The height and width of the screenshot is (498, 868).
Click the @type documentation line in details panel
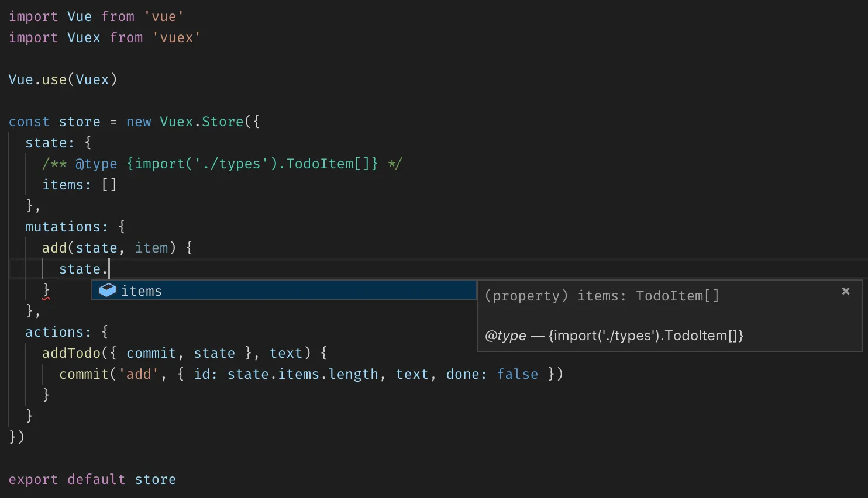tap(614, 336)
